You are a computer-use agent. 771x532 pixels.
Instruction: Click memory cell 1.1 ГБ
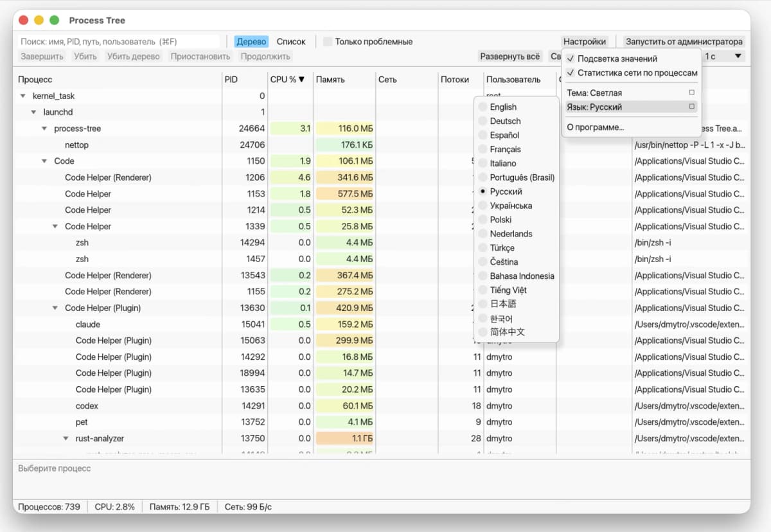[x=344, y=439]
